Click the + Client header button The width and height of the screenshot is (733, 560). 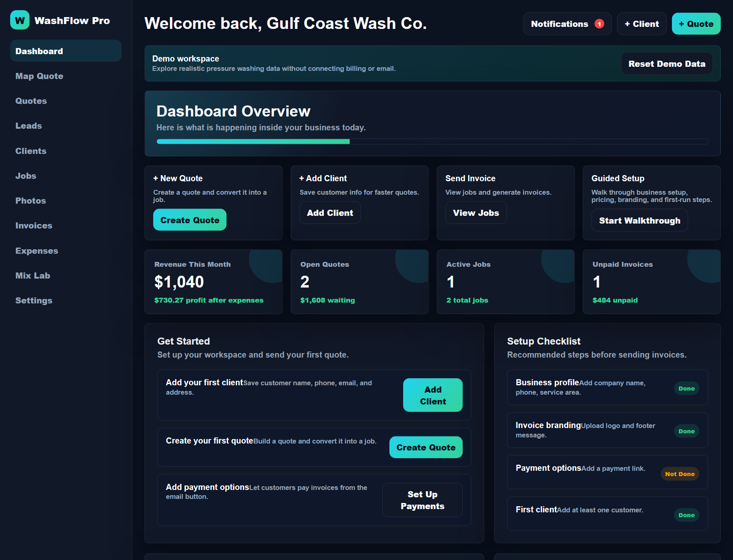tap(641, 24)
